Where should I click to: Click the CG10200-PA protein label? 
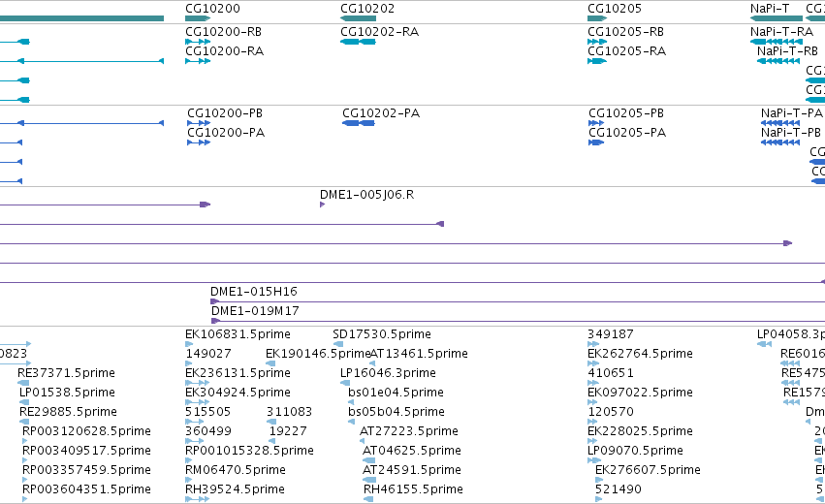click(226, 133)
